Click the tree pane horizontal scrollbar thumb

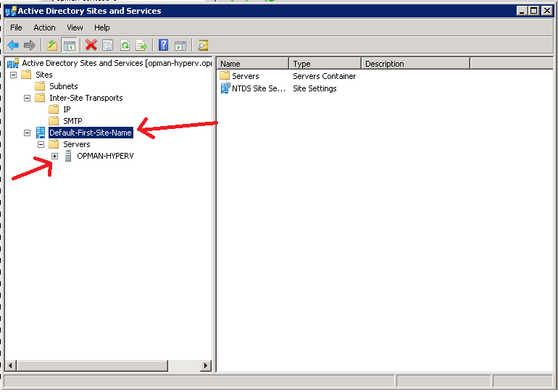(93, 366)
